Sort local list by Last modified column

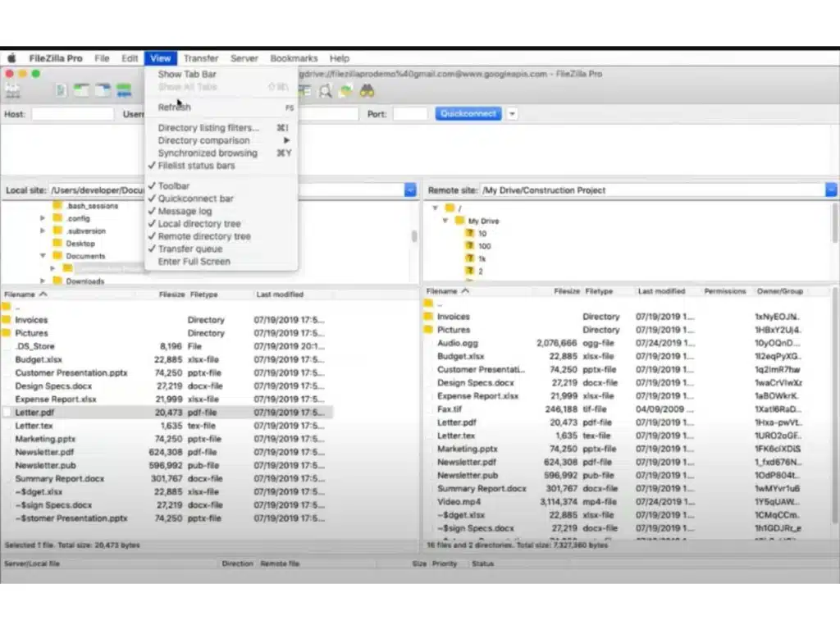click(x=280, y=294)
